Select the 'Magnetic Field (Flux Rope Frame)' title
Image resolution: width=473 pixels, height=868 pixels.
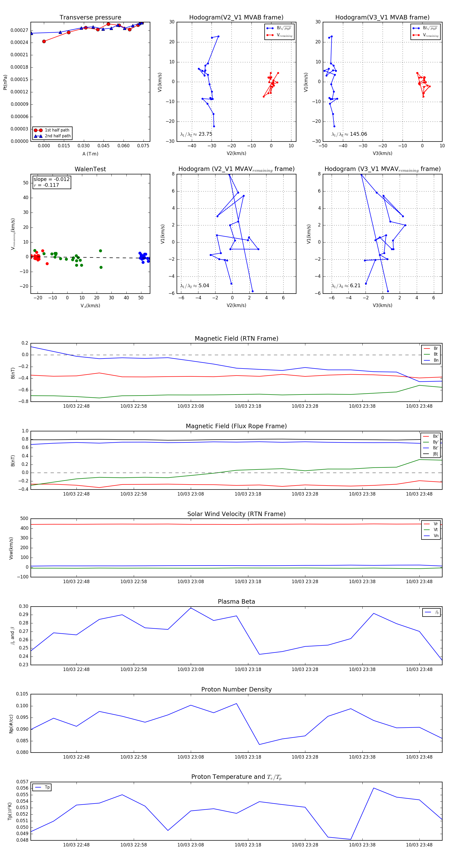[x=236, y=426]
